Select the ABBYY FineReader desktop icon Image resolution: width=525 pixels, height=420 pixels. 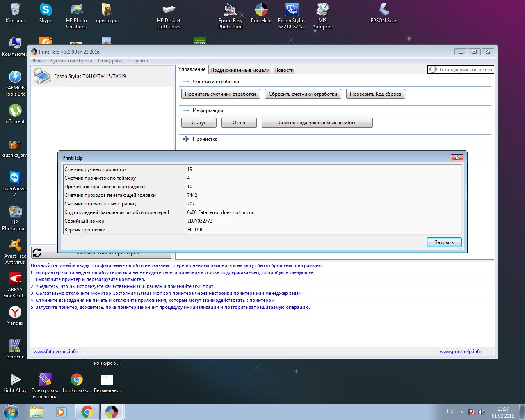[x=15, y=285]
